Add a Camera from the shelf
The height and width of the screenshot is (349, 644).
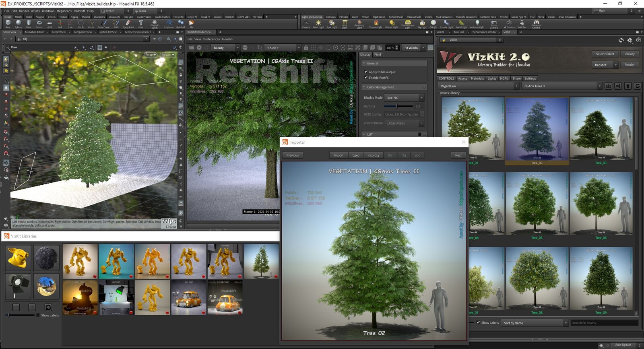point(306,24)
